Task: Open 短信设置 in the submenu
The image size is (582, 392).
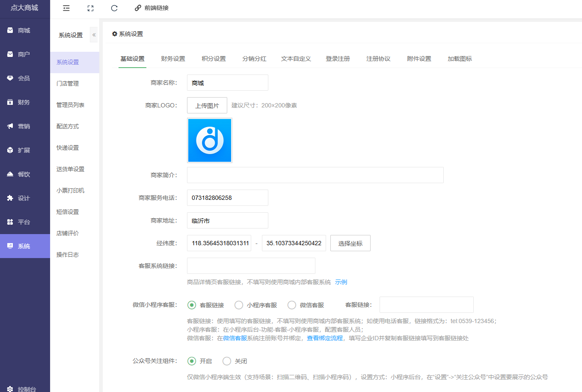Action: pos(74,212)
